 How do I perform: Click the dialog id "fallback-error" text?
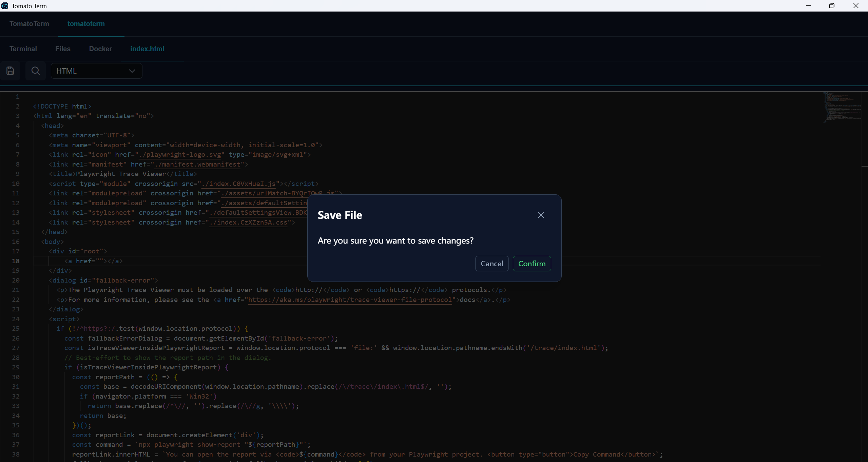click(x=103, y=280)
